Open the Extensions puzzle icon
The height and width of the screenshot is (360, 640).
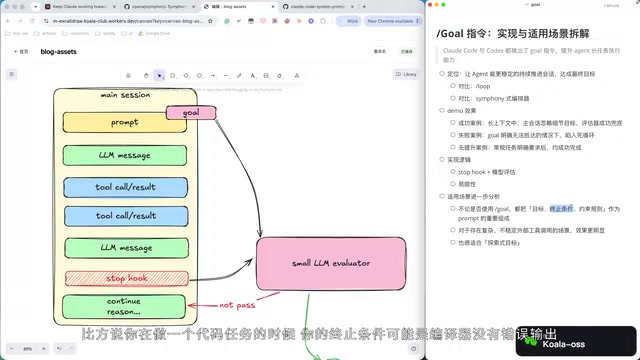click(x=323, y=21)
